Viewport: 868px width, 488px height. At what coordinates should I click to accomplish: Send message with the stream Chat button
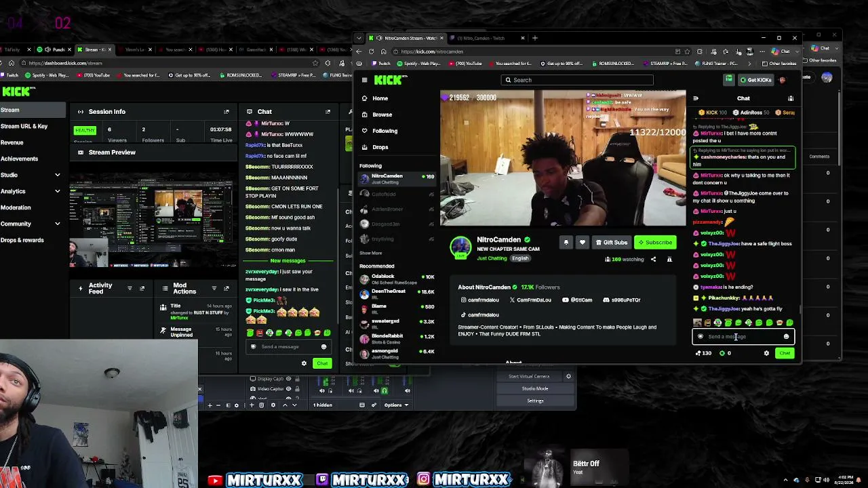(x=785, y=353)
